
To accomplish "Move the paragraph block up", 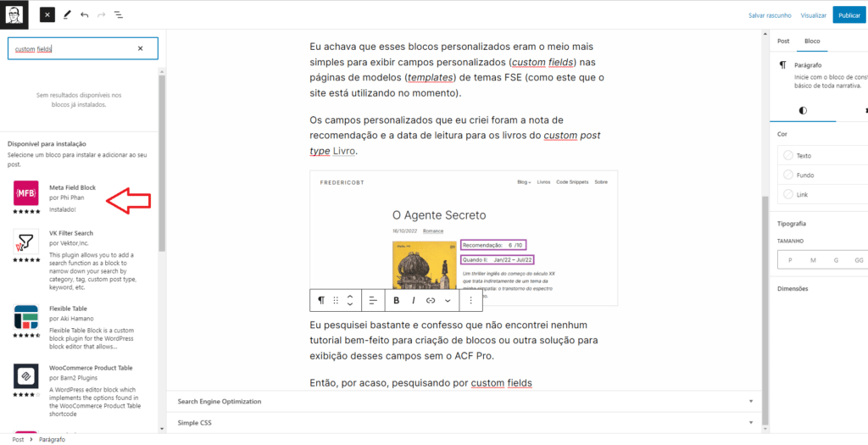I will [x=350, y=297].
